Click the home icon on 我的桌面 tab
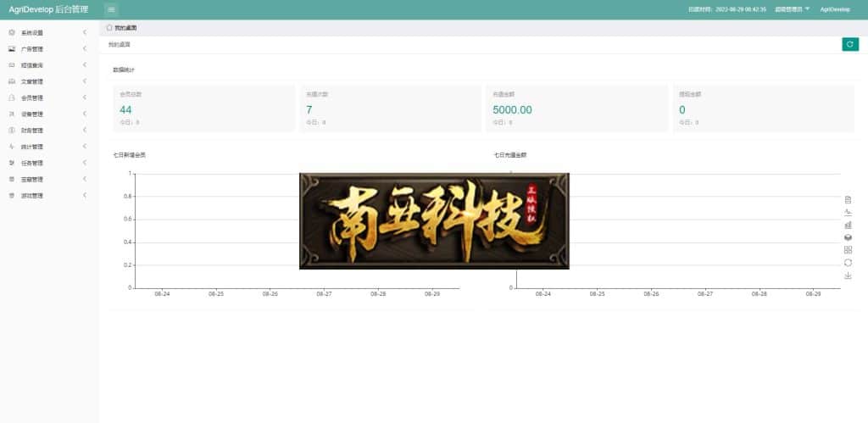This screenshot has height=423, width=868. 109,27
